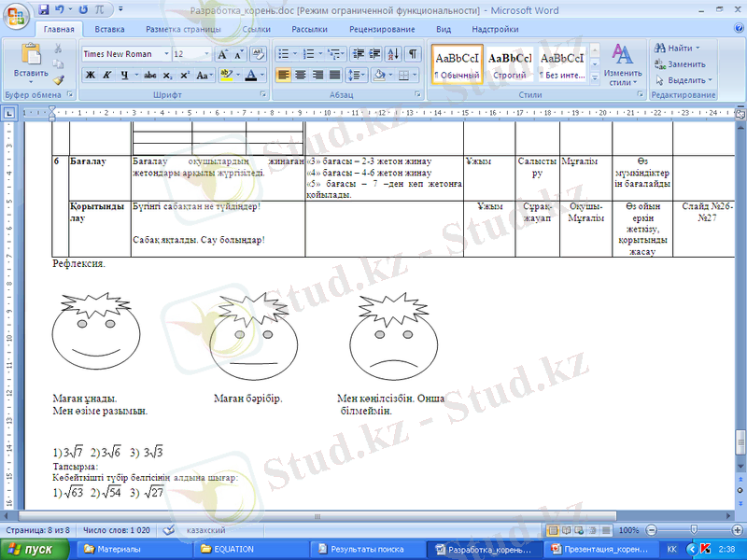Toggle italic formatting (К)
This screenshot has width=747, height=560.
(107, 75)
